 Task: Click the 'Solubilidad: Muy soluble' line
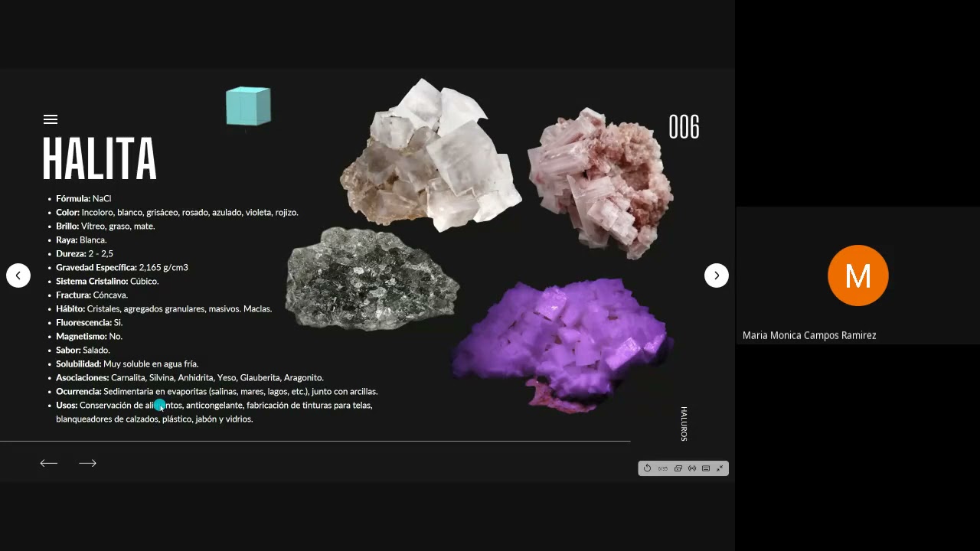127,364
